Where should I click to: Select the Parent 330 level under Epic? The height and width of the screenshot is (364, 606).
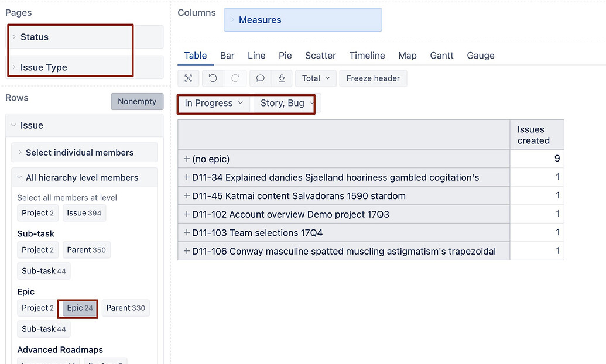point(125,308)
